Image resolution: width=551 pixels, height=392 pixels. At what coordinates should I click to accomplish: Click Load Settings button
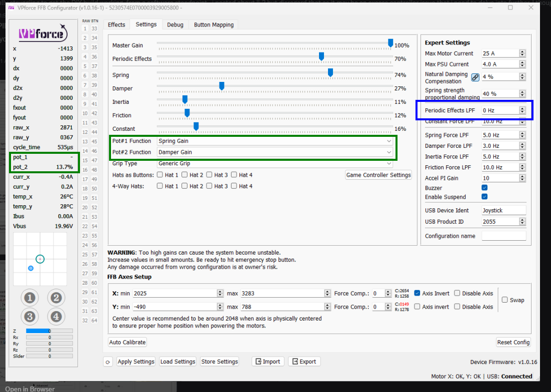177,362
